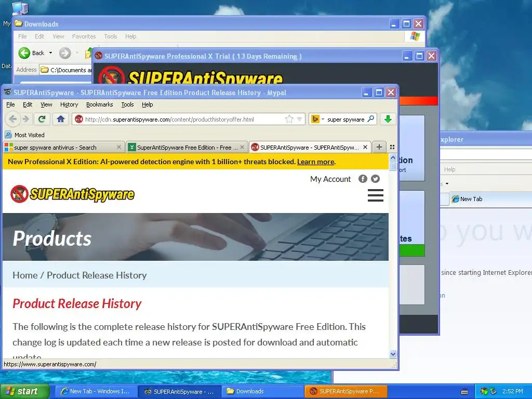Click Back in the Downloads window
Viewport: 532px width, 399px height.
32,53
